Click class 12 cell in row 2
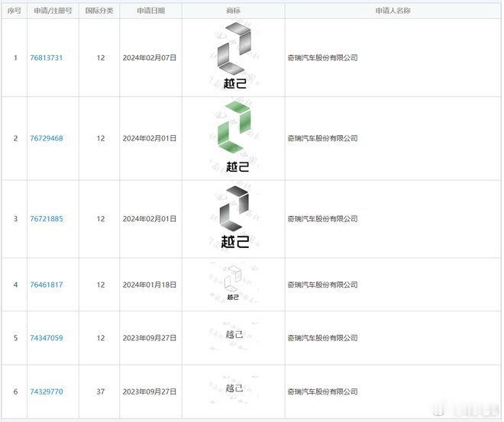This screenshot has height=422, width=504. [x=101, y=138]
